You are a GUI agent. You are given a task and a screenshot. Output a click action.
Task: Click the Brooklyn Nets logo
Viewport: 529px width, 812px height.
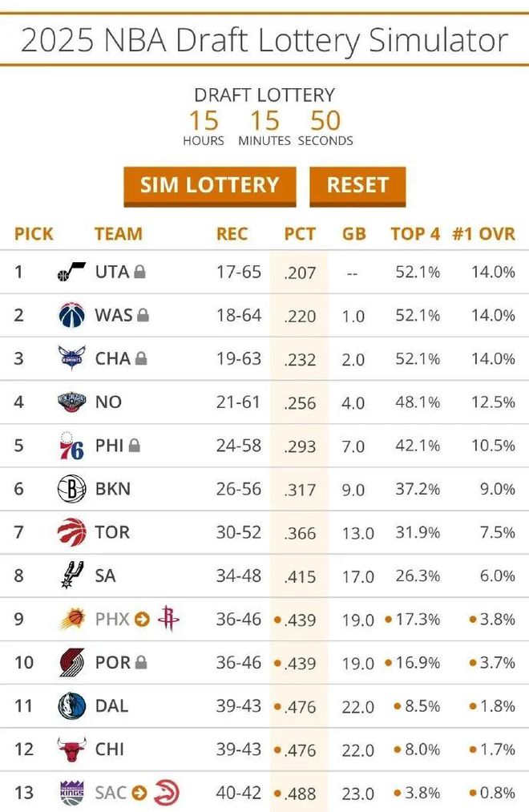click(71, 489)
